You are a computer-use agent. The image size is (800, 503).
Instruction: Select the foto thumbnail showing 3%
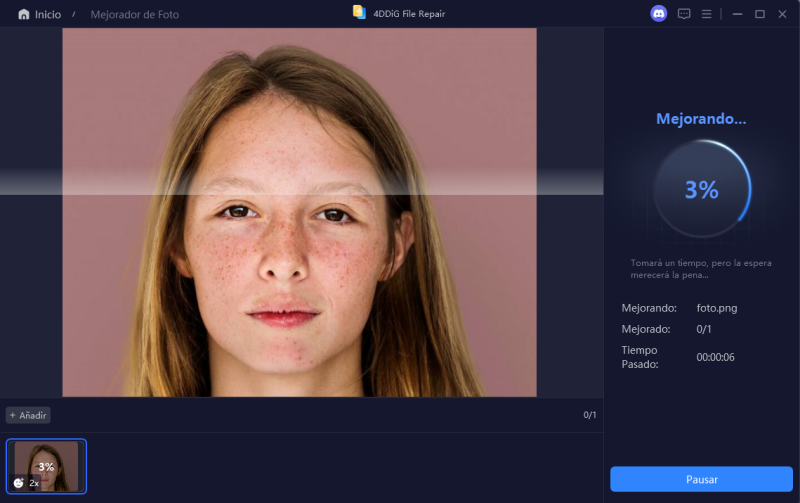pos(46,466)
